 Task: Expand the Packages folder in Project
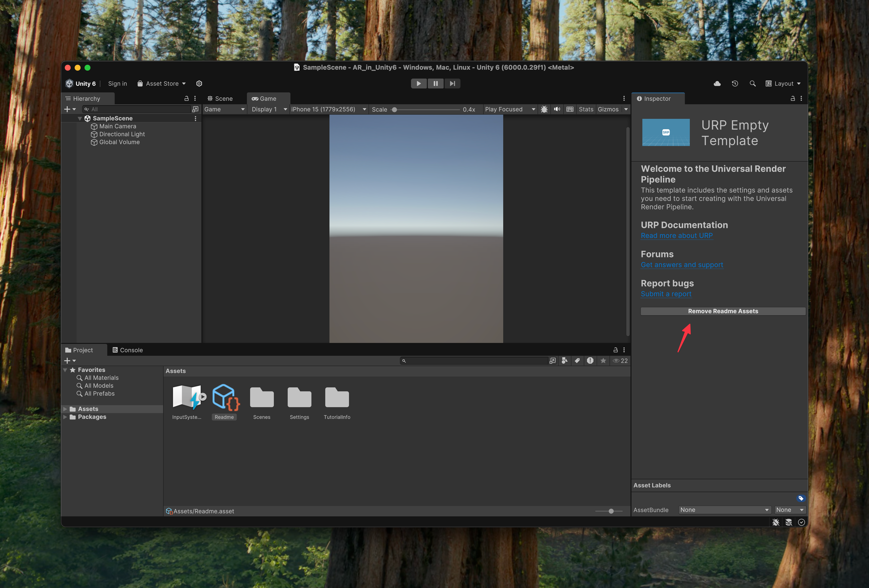tap(65, 417)
